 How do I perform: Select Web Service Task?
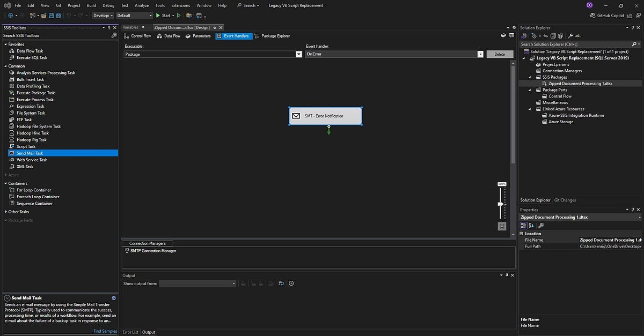32,160
